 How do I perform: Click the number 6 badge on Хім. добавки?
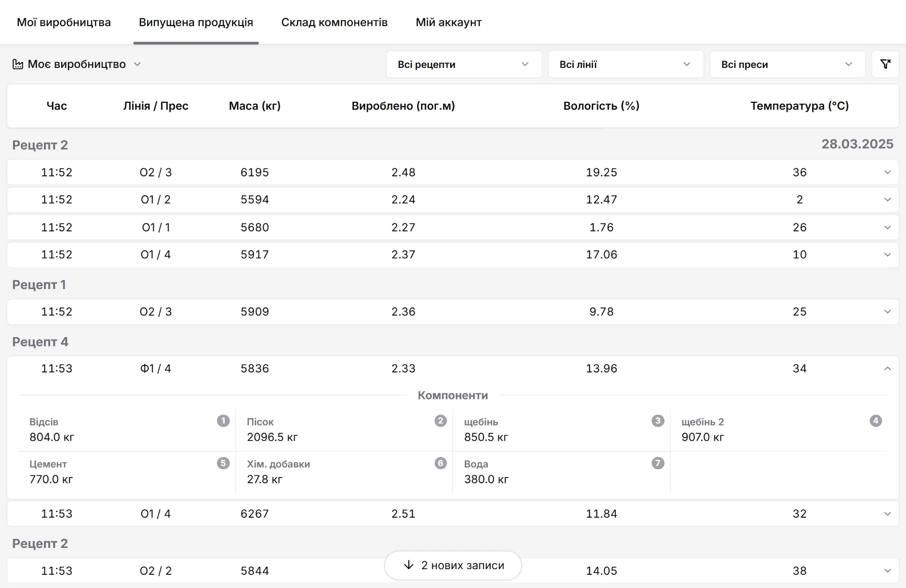click(440, 463)
